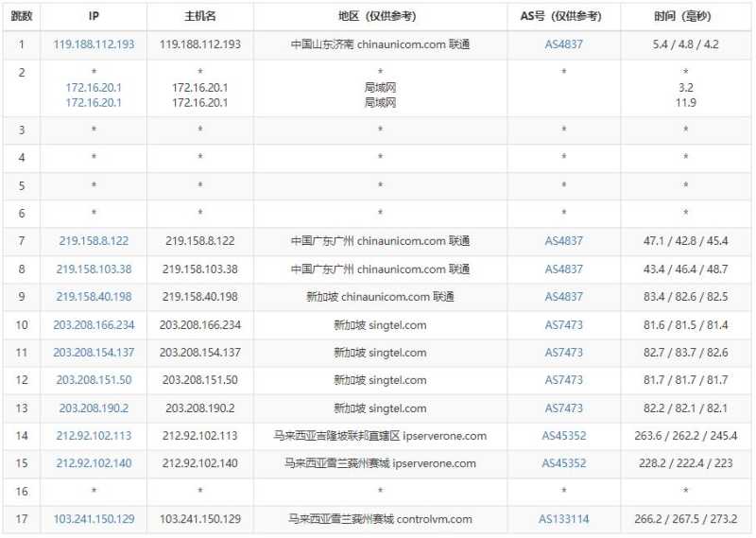This screenshot has width=756, height=538.
Task: Select region text of hop 15 ipserverone.com
Action: [380, 463]
